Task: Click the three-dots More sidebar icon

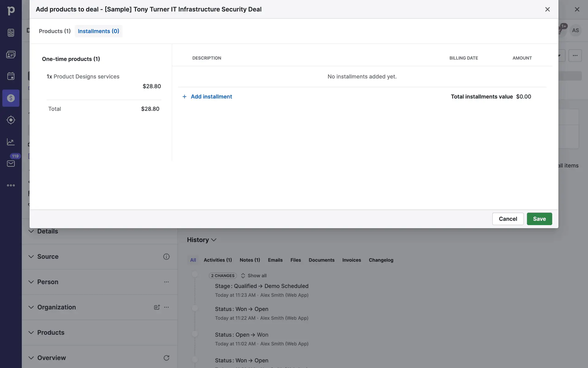Action: coord(11,185)
